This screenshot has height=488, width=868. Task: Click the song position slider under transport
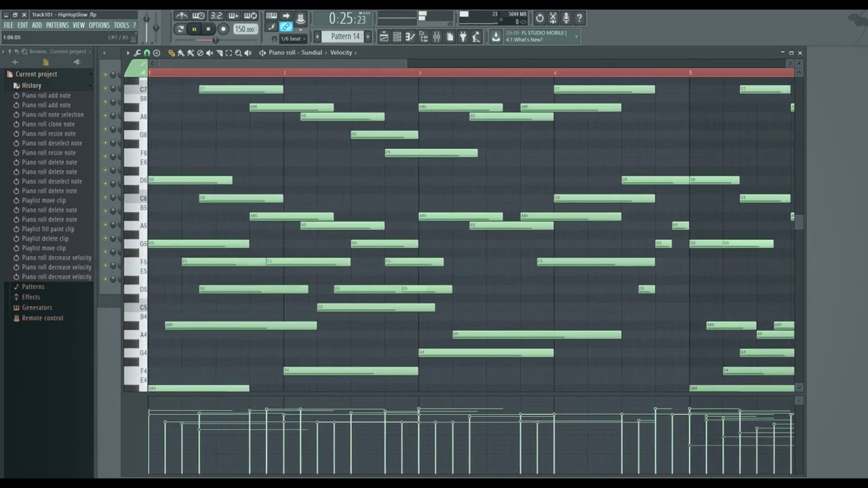216,40
